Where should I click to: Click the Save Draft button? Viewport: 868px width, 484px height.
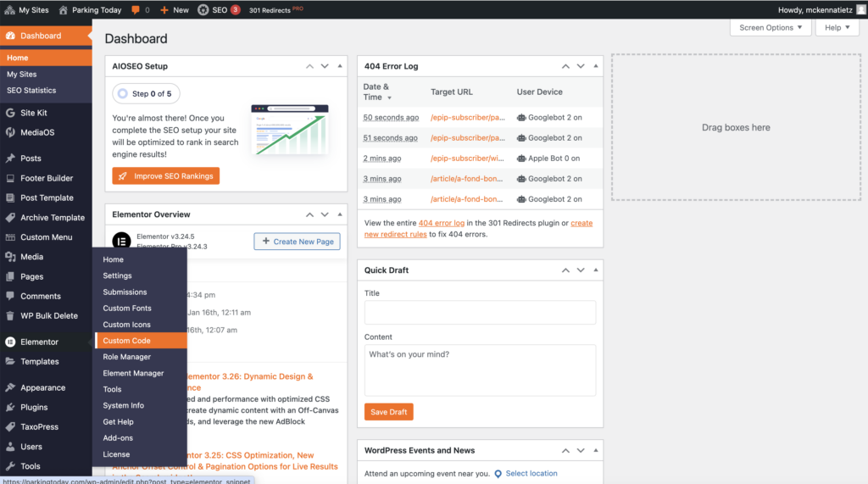pyautogui.click(x=388, y=412)
